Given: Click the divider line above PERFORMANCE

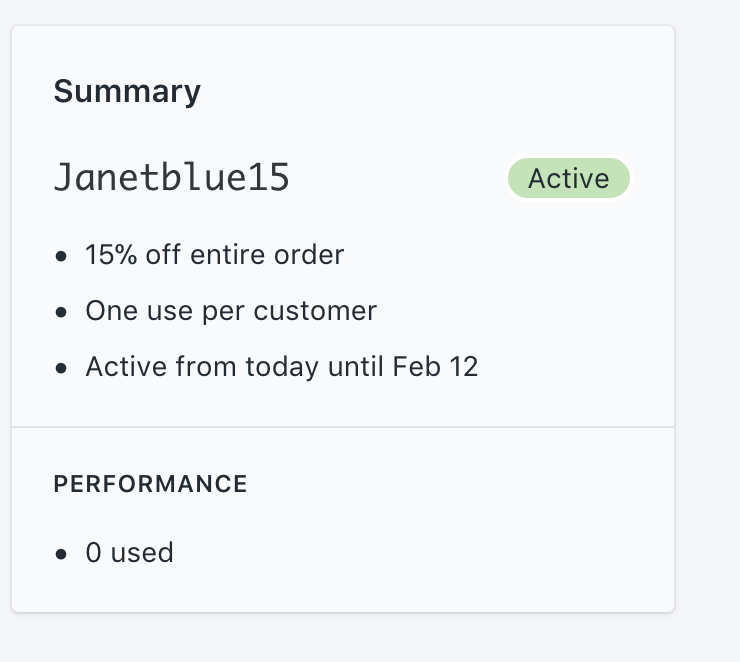Looking at the screenshot, I should coord(343,427).
